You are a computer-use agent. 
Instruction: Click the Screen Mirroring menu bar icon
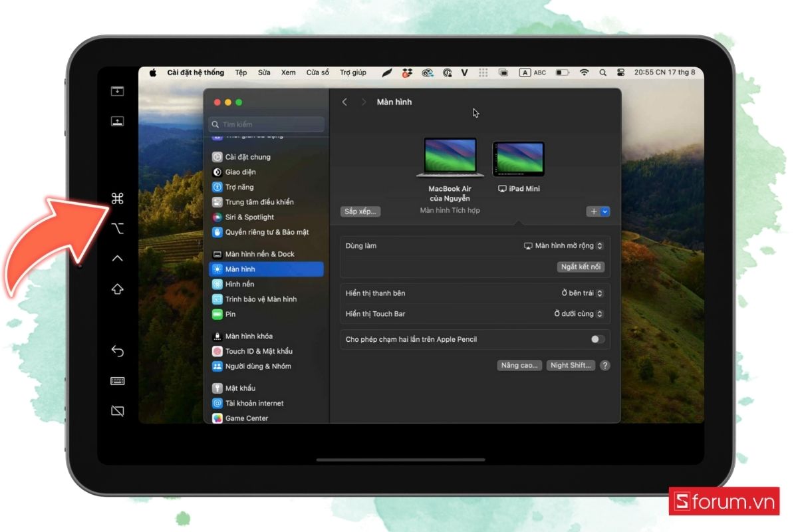coord(504,72)
